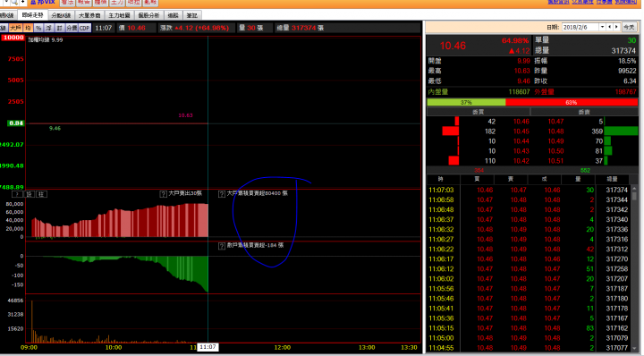Click the 10.63 high marker on chart

click(x=185, y=115)
